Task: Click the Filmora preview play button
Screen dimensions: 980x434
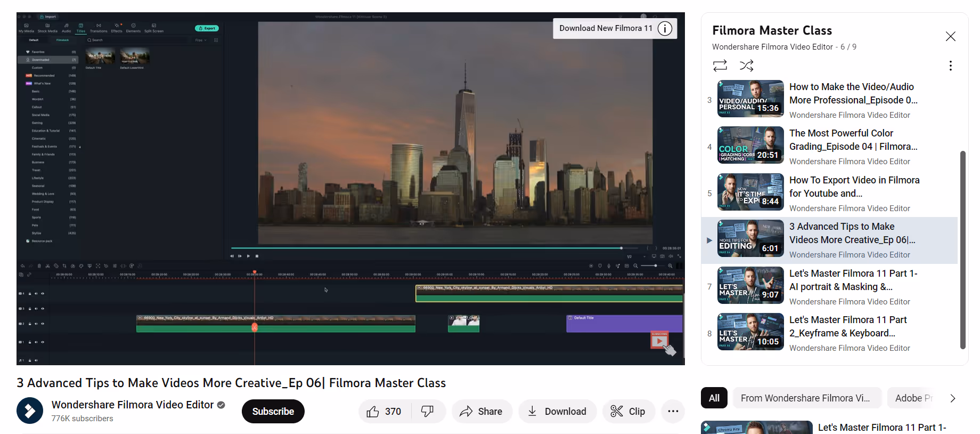Action: (248, 256)
